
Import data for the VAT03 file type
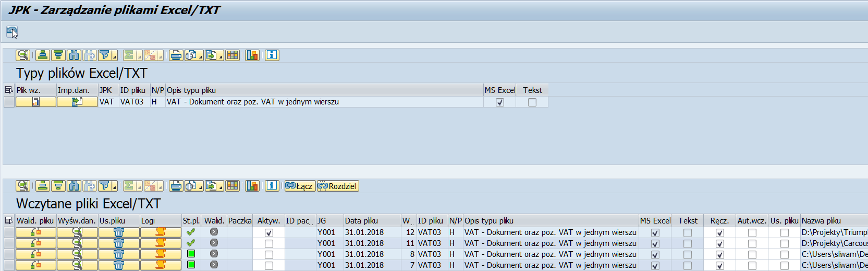pyautogui.click(x=77, y=102)
